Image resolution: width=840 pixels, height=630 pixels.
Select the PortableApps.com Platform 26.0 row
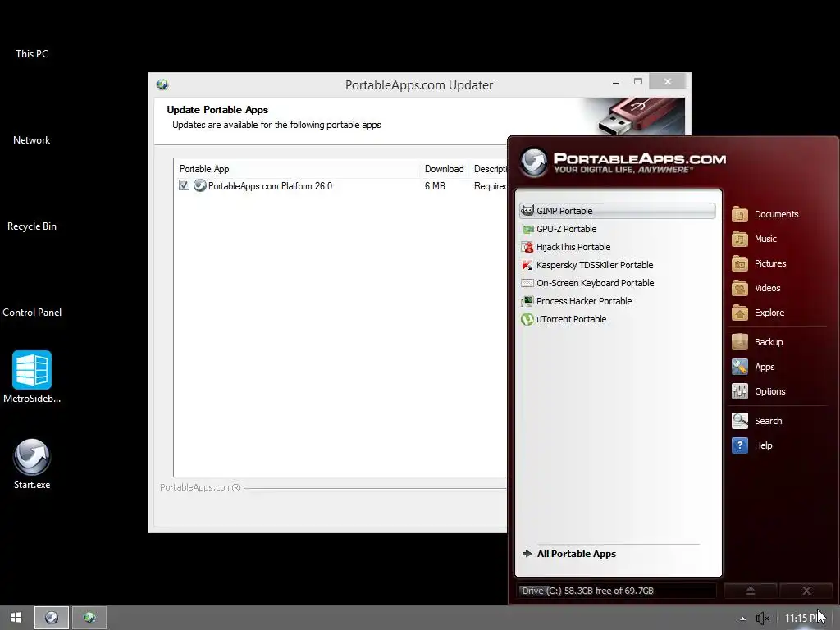click(x=340, y=186)
